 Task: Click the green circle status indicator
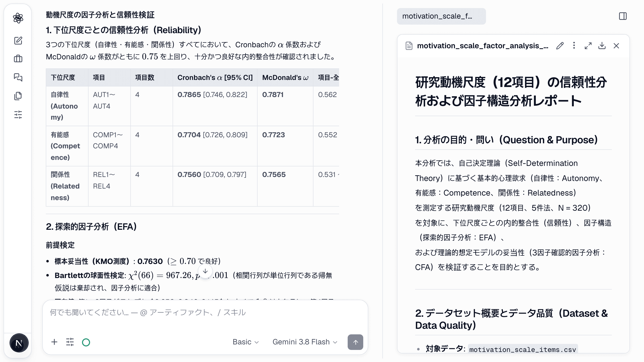click(x=86, y=342)
